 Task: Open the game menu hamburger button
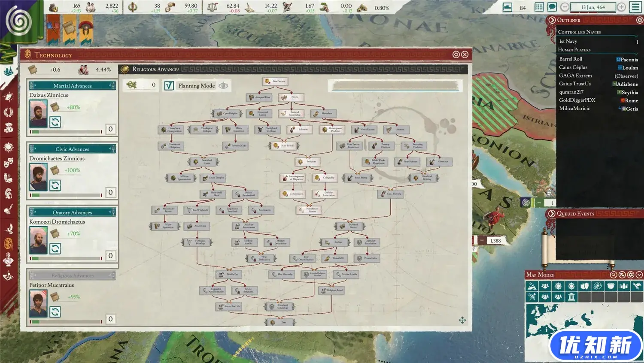636,7
